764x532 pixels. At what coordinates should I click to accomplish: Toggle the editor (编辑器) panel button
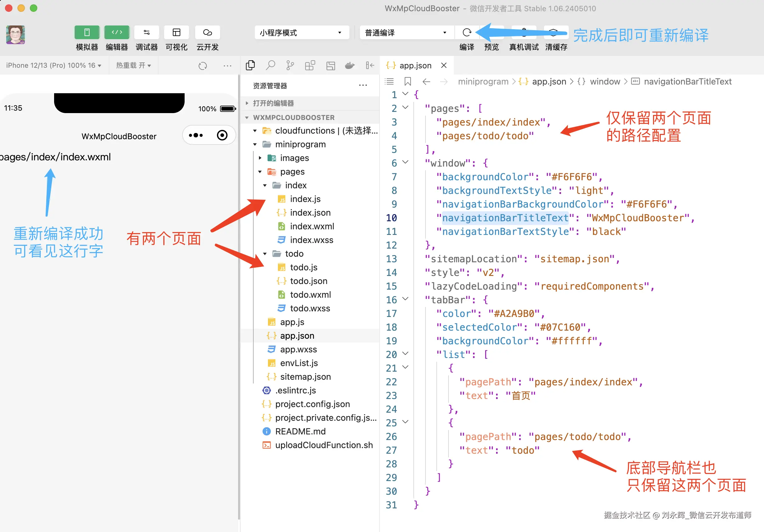pos(117,33)
